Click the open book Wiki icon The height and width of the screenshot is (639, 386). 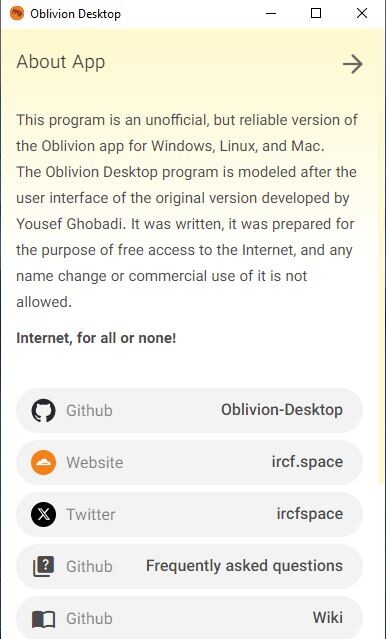click(x=43, y=619)
